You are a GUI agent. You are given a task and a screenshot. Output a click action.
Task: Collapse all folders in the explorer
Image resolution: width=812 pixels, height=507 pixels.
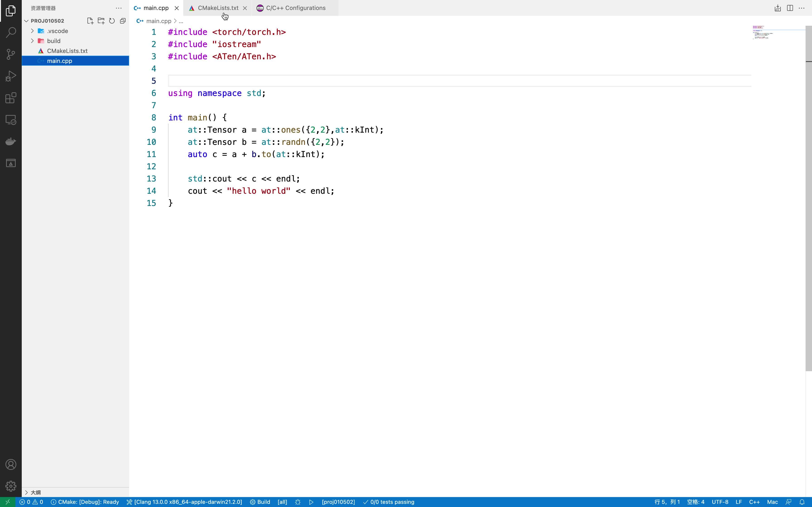(x=123, y=20)
